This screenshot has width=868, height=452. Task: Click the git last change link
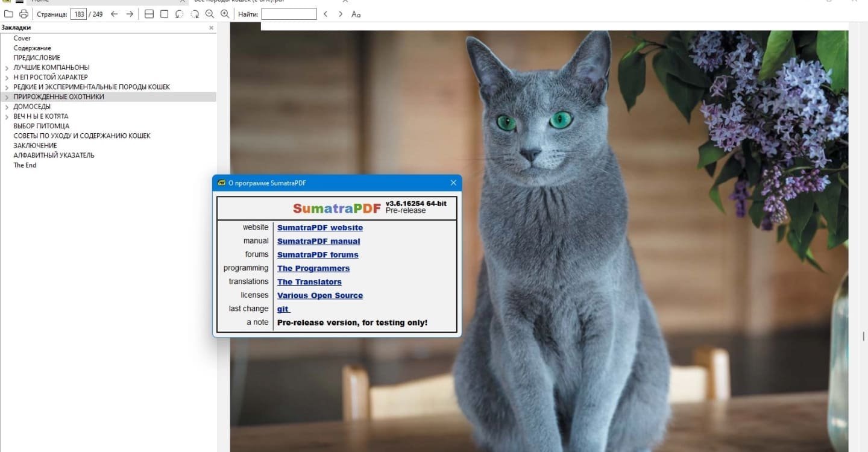coord(283,309)
